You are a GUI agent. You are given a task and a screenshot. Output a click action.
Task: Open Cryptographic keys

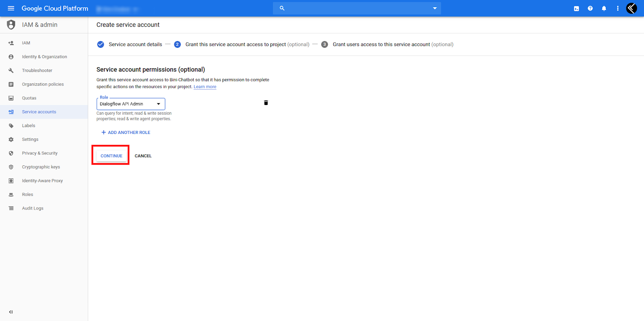[41, 167]
